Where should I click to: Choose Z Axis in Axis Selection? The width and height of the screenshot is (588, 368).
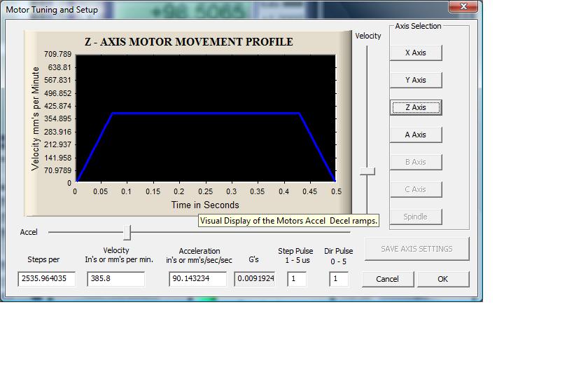tap(415, 107)
